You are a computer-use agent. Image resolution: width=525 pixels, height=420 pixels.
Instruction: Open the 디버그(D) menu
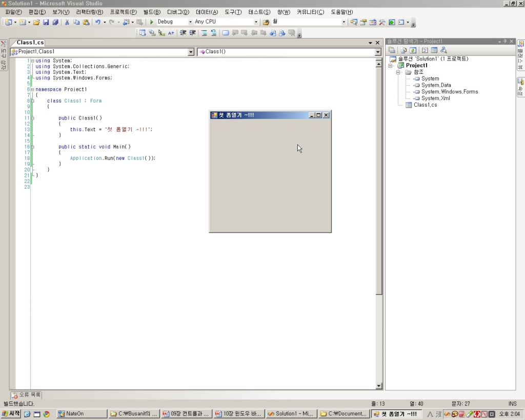[x=178, y=12]
